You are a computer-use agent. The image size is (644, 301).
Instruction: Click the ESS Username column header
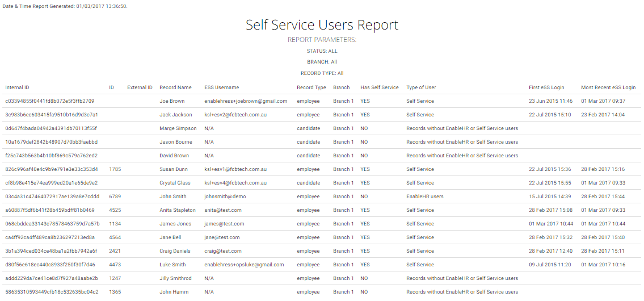point(221,87)
